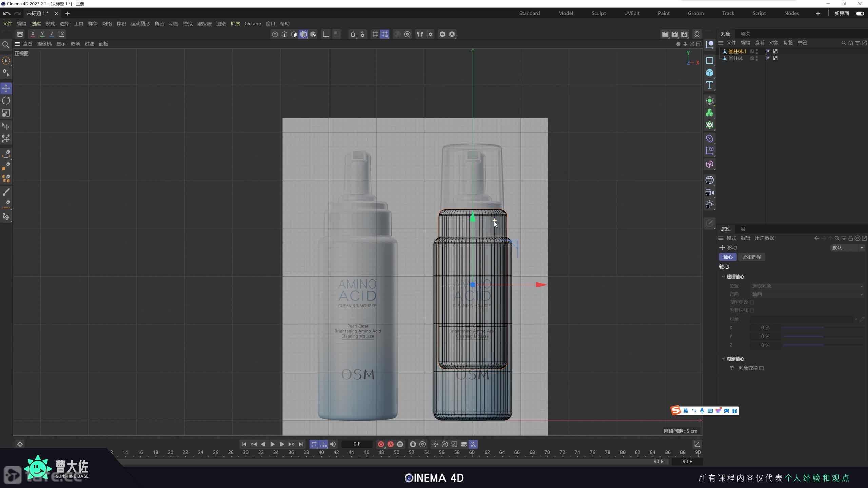This screenshot has width=868, height=488.
Task: Click the 柔和选择 button
Action: click(x=751, y=257)
